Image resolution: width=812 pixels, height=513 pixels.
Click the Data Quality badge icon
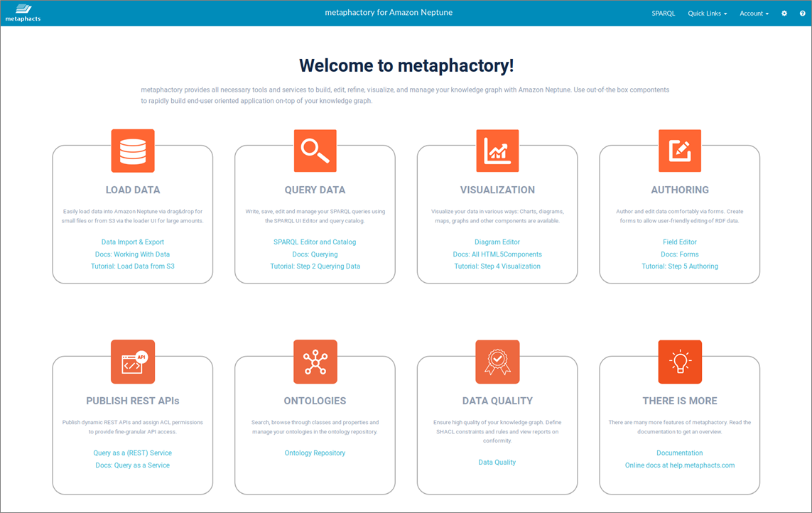[497, 362]
